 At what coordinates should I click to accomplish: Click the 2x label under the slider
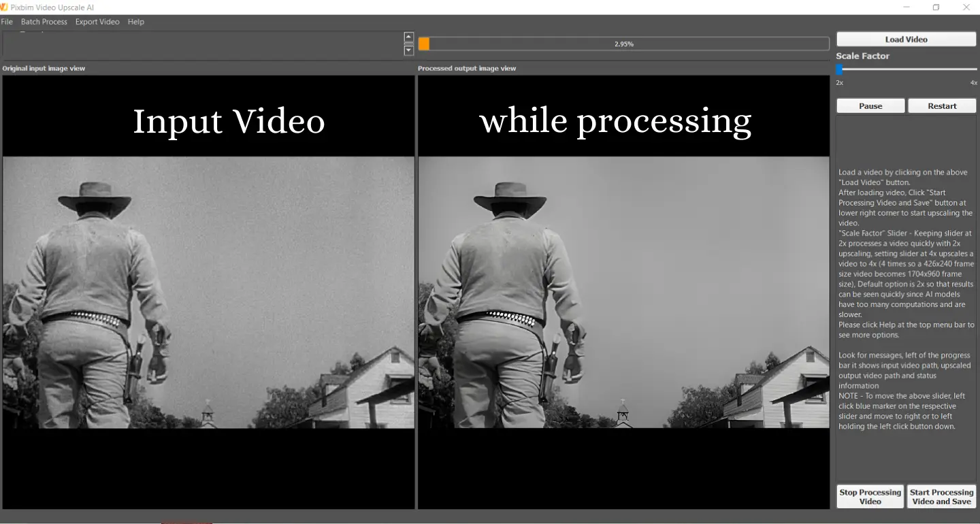pos(839,82)
